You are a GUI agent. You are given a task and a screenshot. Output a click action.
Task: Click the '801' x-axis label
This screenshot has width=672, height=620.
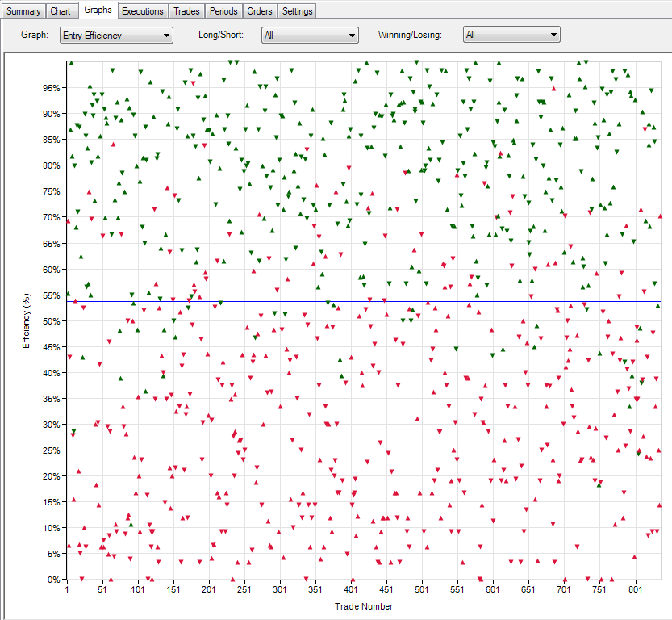(x=635, y=589)
